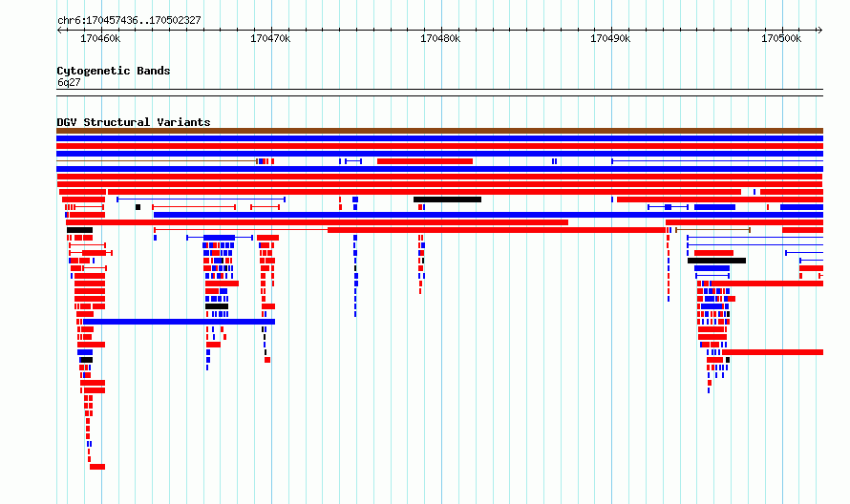
Task: Click the 170500k ruler label
Action: click(781, 38)
